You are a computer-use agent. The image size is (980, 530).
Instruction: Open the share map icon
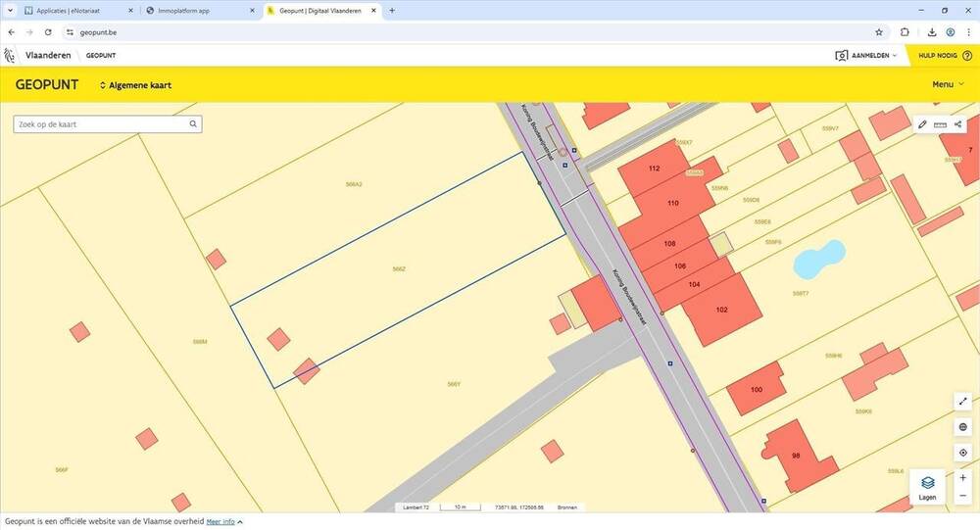click(957, 124)
